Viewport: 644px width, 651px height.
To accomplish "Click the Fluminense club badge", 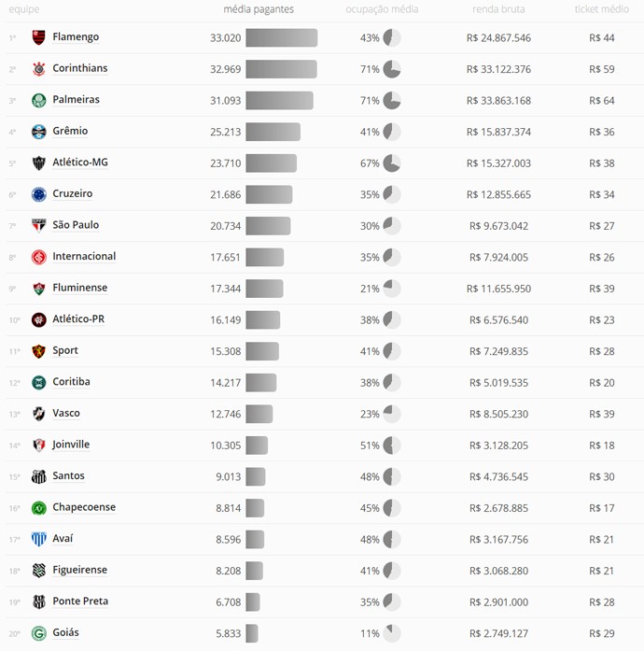I will pyautogui.click(x=39, y=289).
